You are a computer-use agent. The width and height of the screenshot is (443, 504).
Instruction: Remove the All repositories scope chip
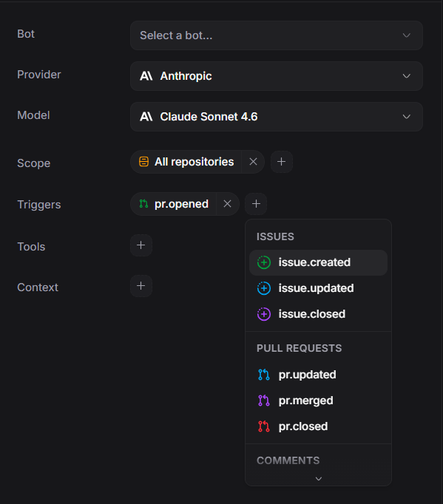point(253,162)
